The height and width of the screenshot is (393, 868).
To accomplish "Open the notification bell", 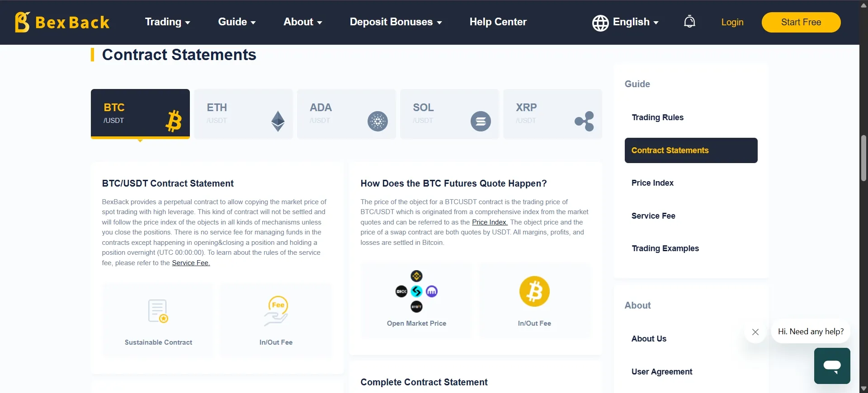I will pos(689,22).
